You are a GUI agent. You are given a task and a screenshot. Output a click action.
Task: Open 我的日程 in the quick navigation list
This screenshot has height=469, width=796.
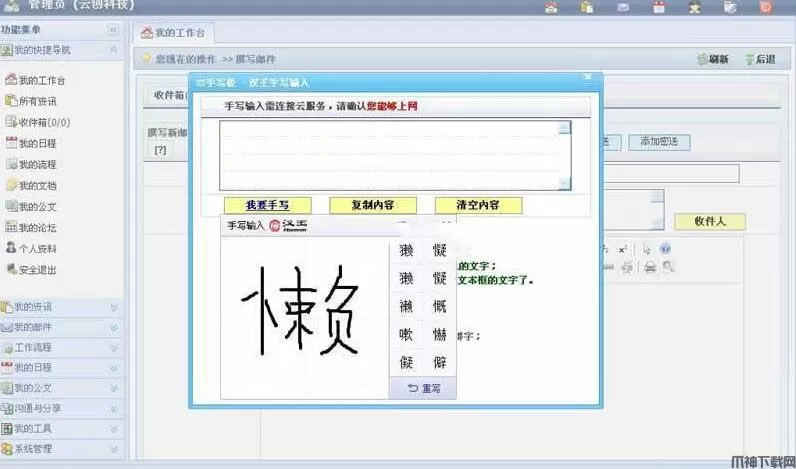(x=30, y=144)
